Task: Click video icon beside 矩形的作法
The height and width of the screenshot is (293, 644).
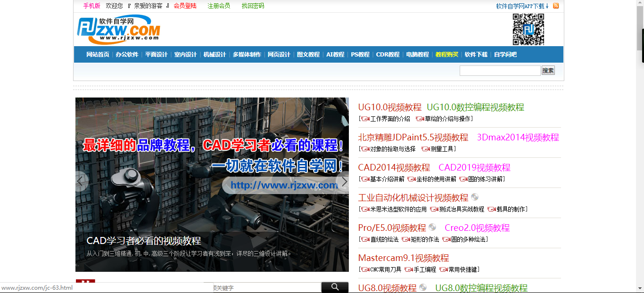Action: click(405, 239)
